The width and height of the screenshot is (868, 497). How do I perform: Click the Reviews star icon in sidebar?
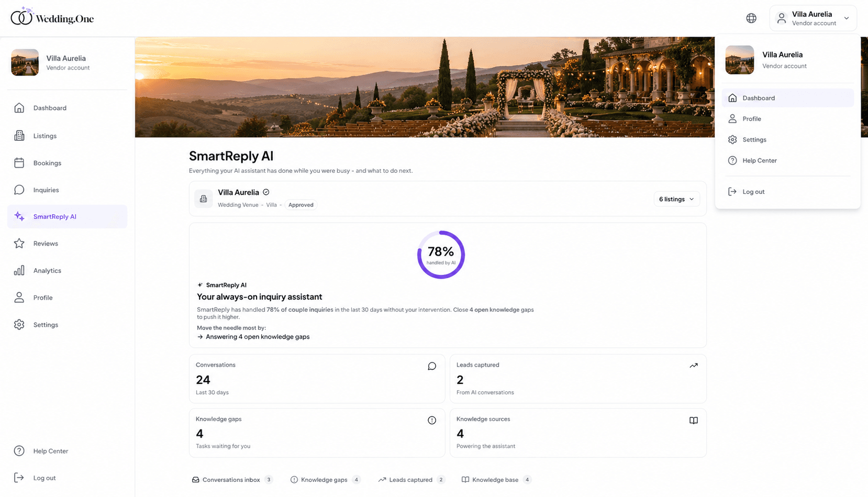[x=19, y=244]
